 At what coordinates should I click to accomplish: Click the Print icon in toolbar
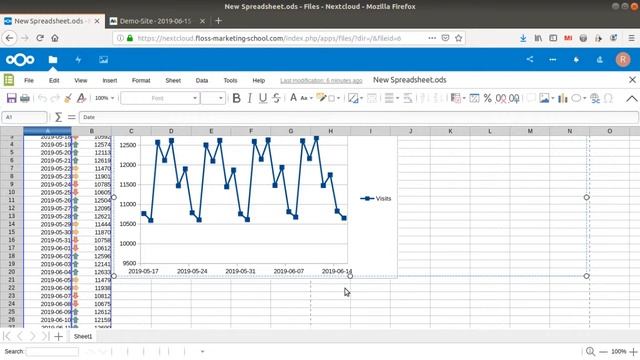(25, 98)
